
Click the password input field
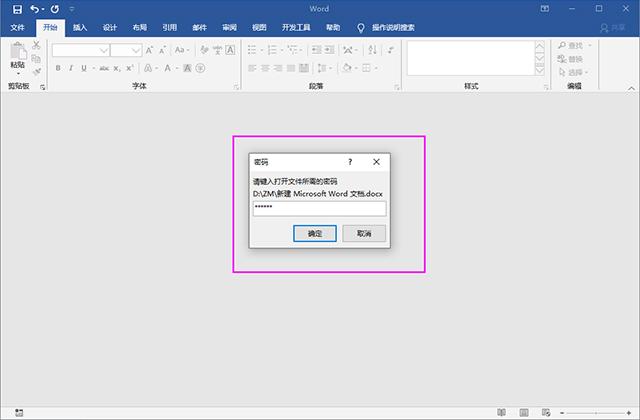[x=318, y=208]
